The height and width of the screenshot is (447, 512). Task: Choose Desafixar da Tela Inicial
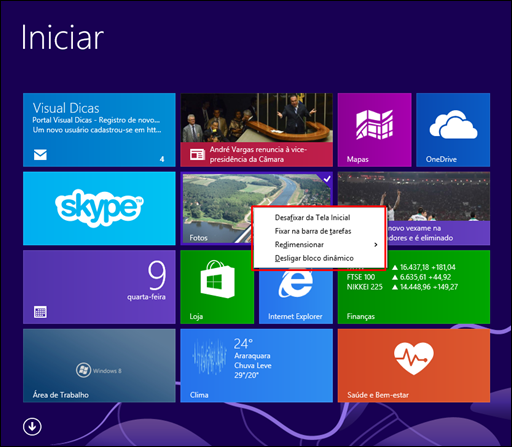(312, 217)
